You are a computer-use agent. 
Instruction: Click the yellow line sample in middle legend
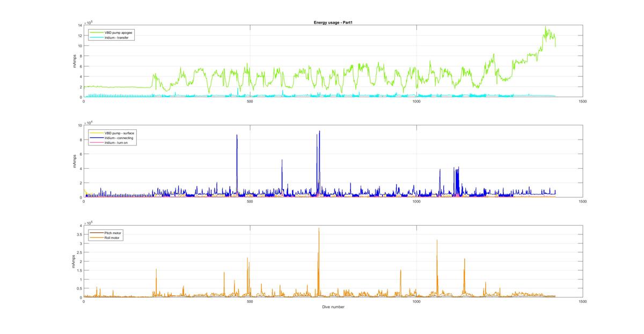click(x=96, y=133)
